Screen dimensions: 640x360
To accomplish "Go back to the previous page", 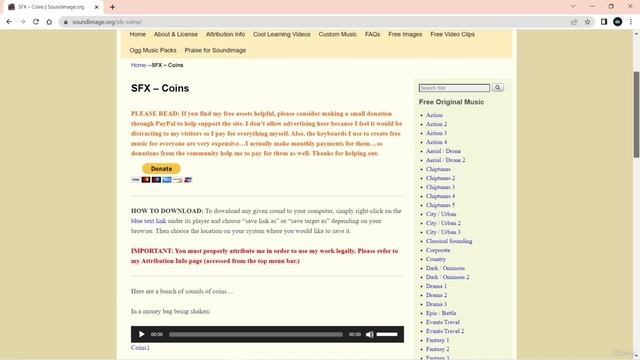I will (9, 22).
